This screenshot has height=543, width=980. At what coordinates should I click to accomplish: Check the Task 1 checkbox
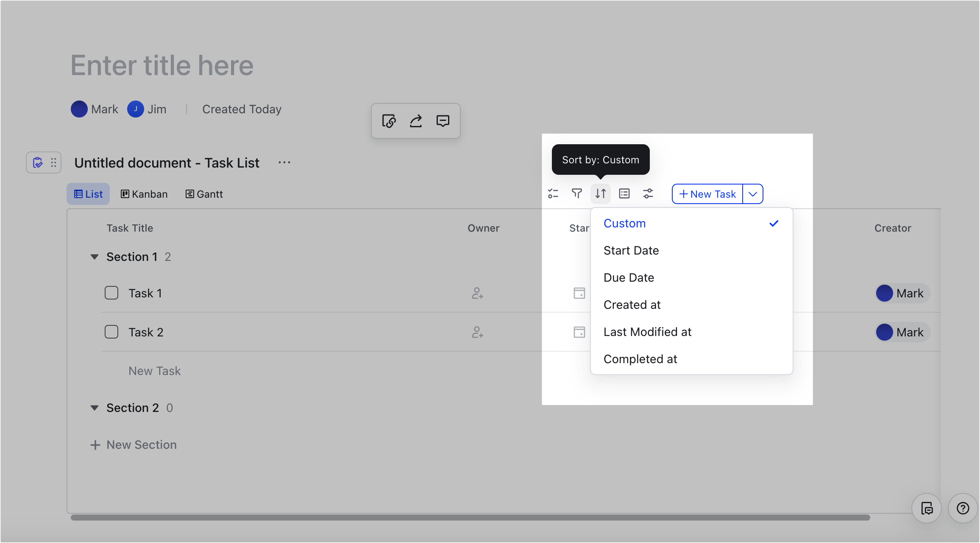111,293
